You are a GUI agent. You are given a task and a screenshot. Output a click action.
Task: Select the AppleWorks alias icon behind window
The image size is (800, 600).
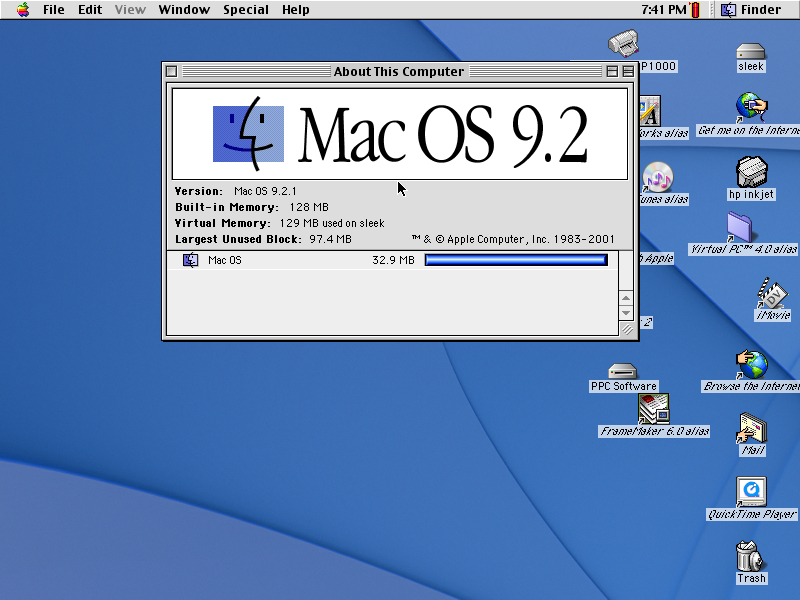click(650, 111)
